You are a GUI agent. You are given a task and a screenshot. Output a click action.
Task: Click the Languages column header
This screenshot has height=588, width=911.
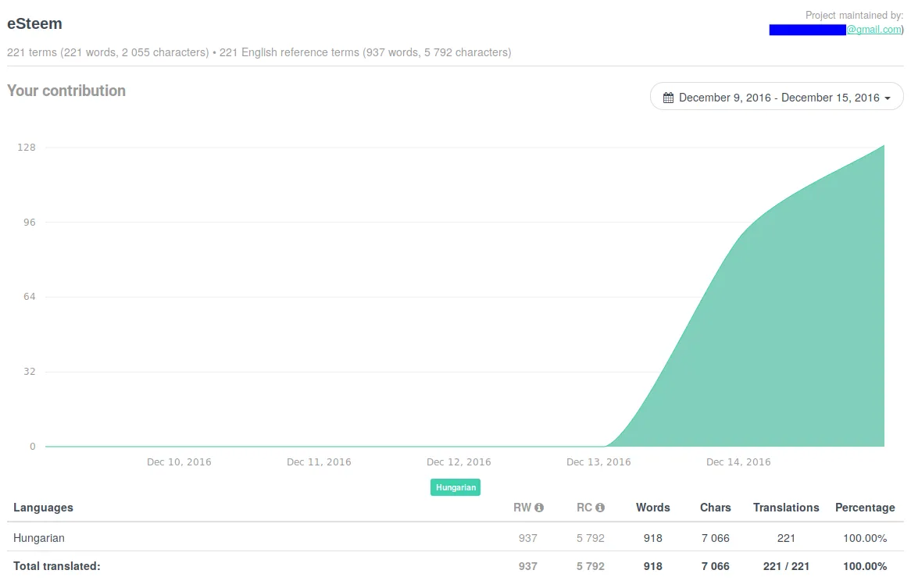pyautogui.click(x=43, y=508)
